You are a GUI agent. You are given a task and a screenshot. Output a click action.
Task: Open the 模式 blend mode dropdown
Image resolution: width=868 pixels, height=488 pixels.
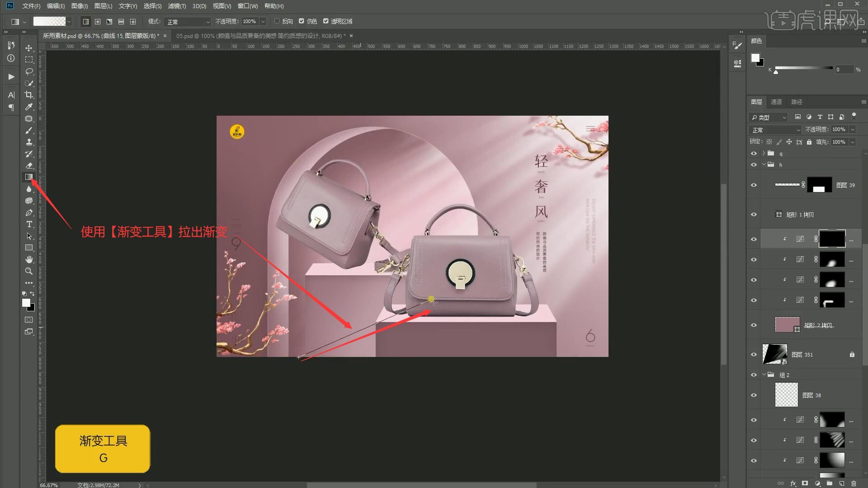(188, 22)
